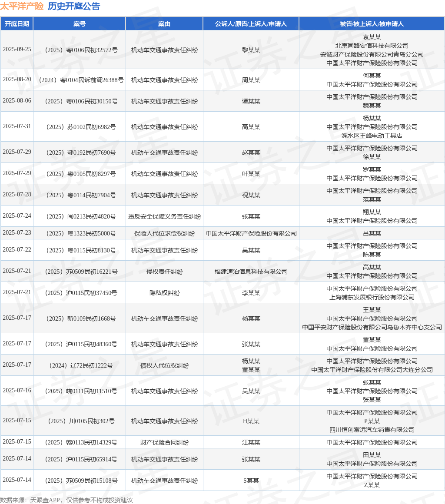
Task: Click defendant 何某某
Action: tap(372, 76)
